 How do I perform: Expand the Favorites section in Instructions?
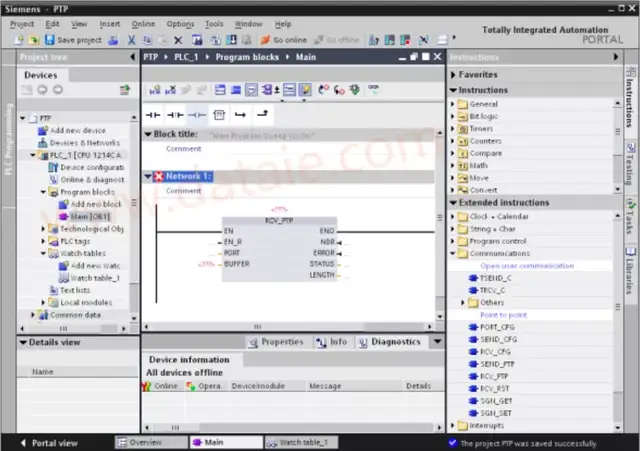coord(454,75)
